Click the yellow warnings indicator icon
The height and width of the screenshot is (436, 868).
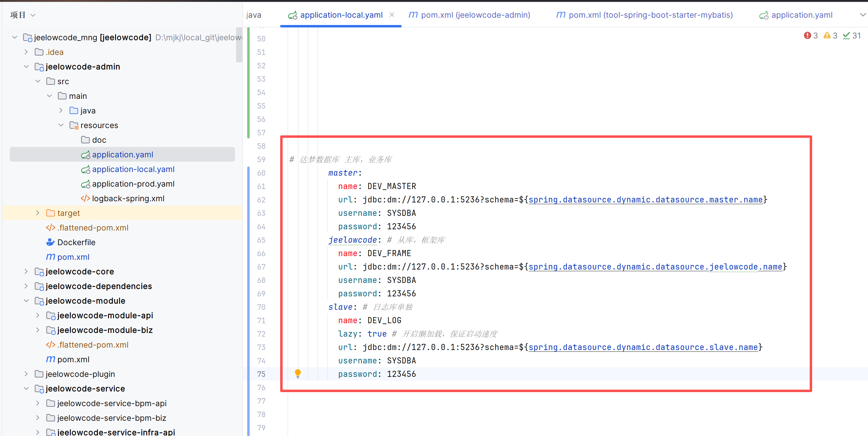(826, 35)
